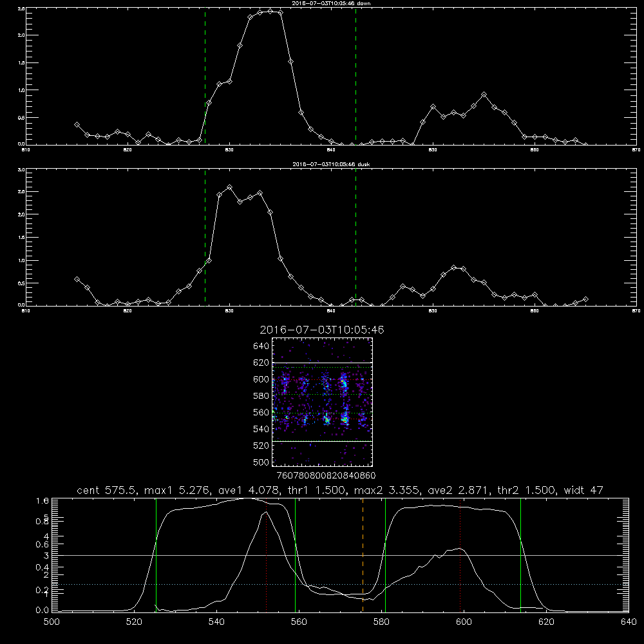Click the right green dashed line in dusk plot
This screenshot has height=644, width=644.
click(355, 238)
